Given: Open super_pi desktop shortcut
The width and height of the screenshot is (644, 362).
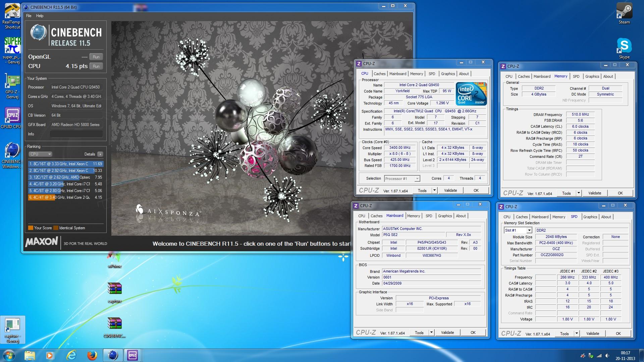Looking at the screenshot, I should point(12,50).
